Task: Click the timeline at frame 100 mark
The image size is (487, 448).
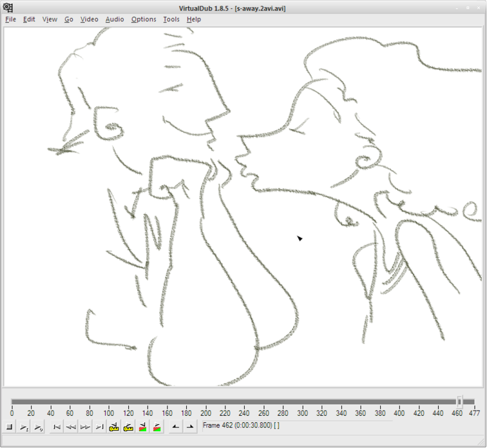Action: 109,413
